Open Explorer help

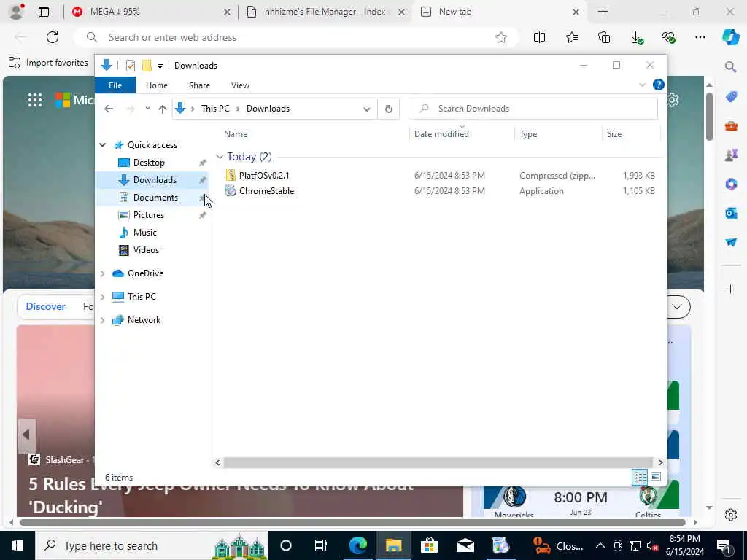[659, 85]
